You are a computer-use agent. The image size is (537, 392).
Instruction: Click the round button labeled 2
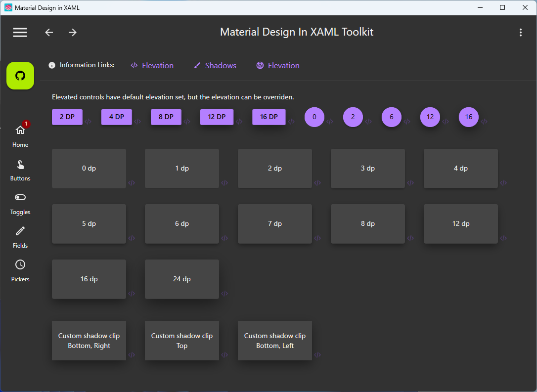coord(353,117)
